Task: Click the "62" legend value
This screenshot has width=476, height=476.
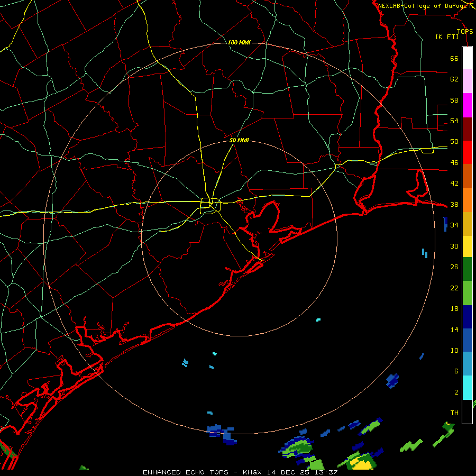Action: [454, 79]
